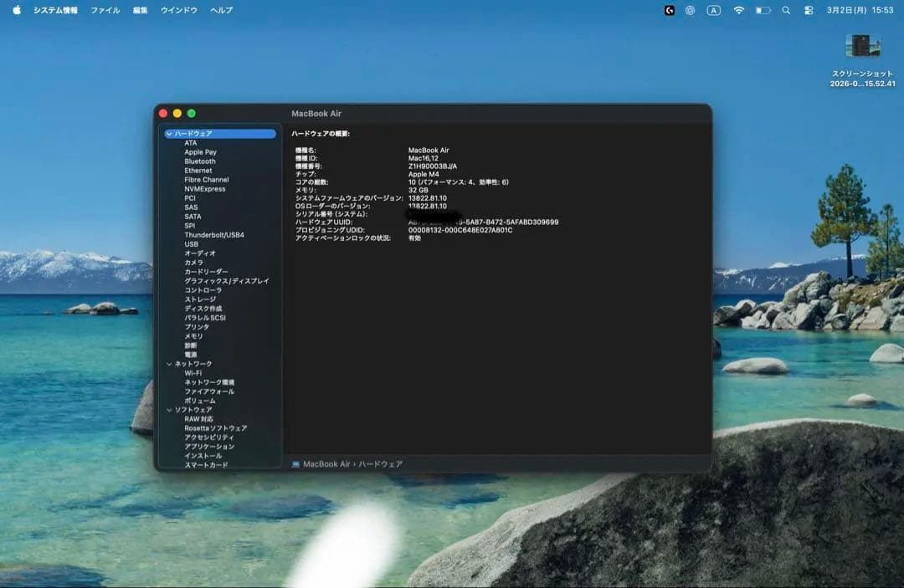Select Bluetooth in the sidebar
The image size is (904, 588).
pyautogui.click(x=199, y=161)
